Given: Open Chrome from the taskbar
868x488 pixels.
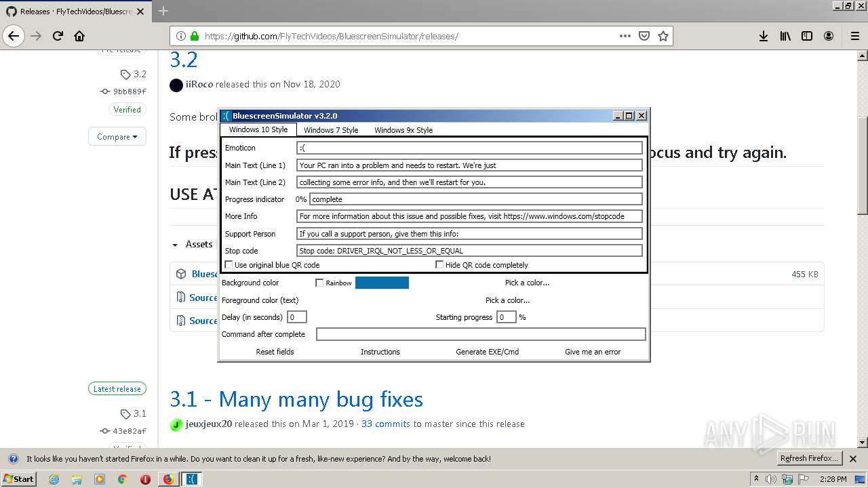Looking at the screenshot, I should click(x=122, y=479).
